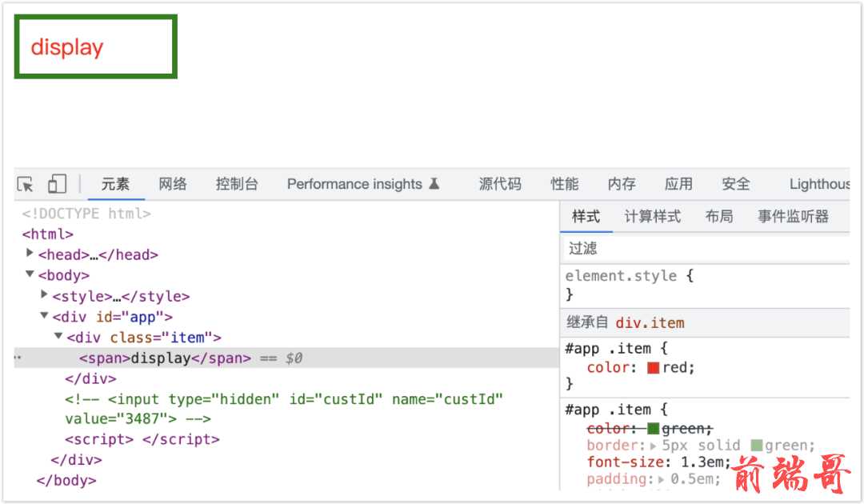
Task: Select the DOCTYPE html row
Action: pos(86,214)
